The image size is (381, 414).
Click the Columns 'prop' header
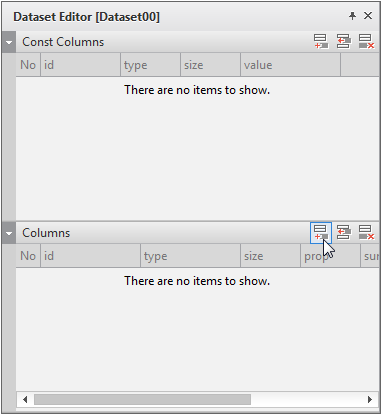pyautogui.click(x=330, y=256)
